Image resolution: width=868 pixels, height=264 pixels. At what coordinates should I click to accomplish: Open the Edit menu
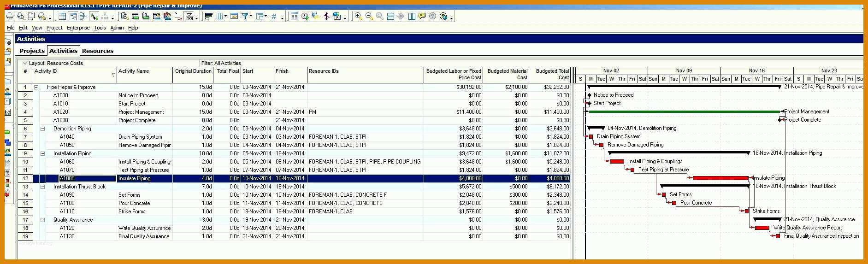23,28
